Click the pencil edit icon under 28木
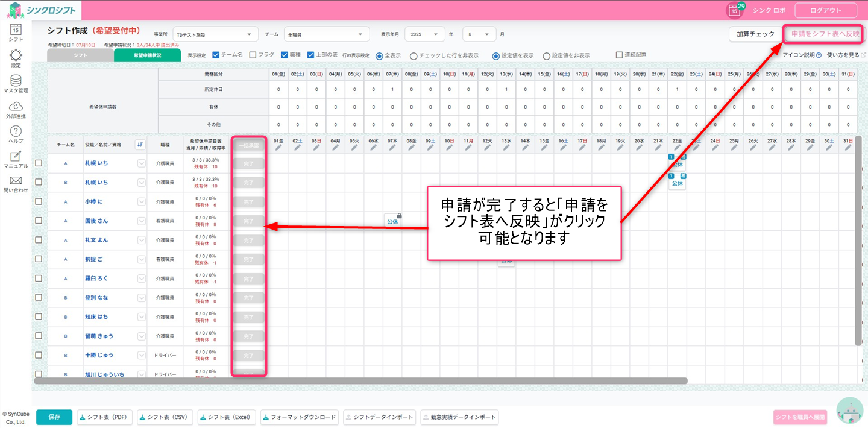Screen dimensions: 868x428 [x=791, y=148]
